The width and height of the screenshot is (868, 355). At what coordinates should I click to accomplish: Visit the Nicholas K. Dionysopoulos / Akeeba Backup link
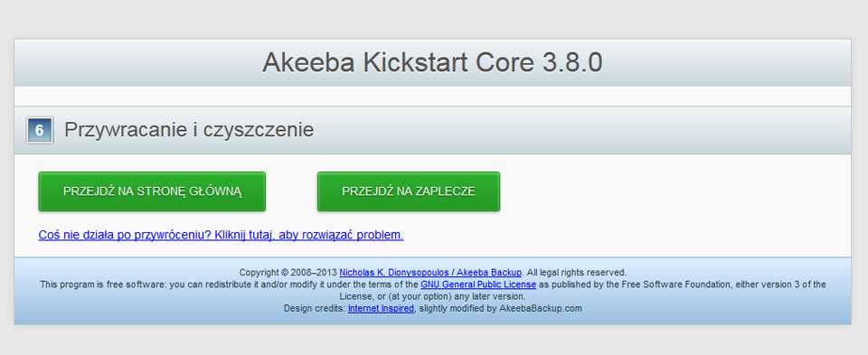click(430, 273)
